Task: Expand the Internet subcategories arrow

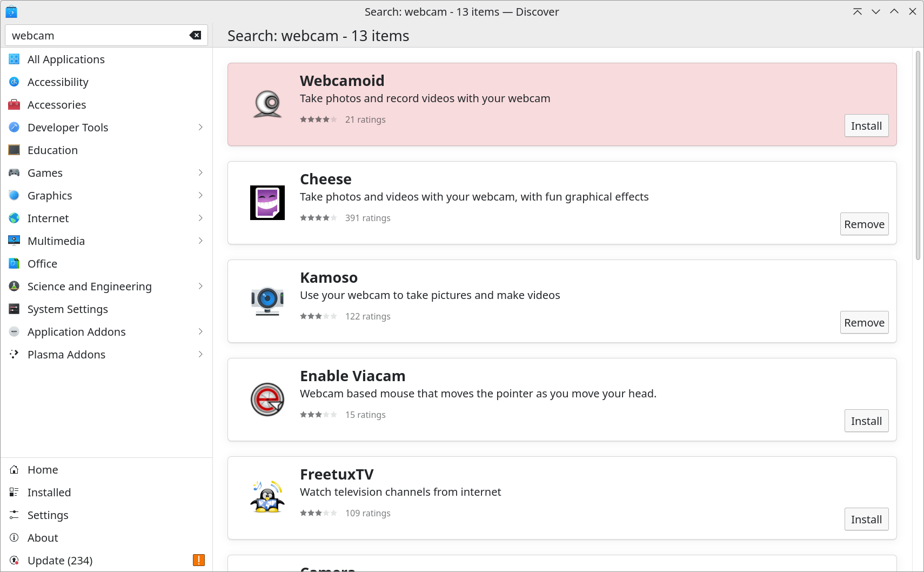Action: pyautogui.click(x=200, y=218)
